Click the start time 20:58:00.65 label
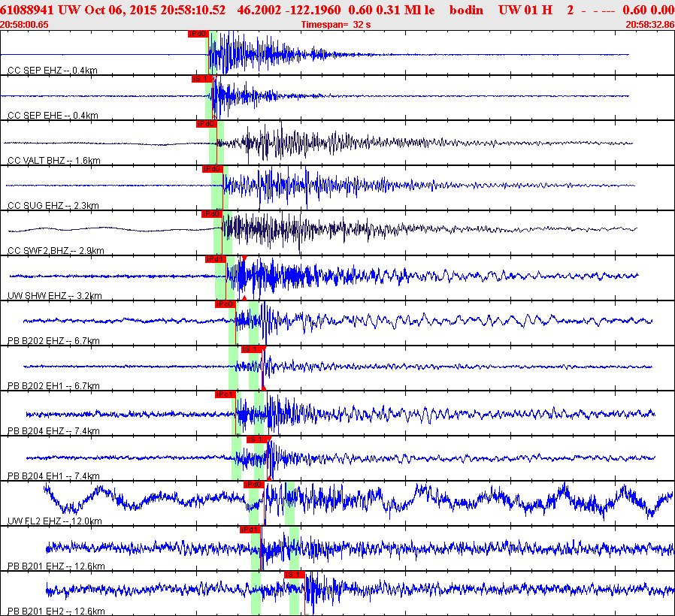 (25, 25)
